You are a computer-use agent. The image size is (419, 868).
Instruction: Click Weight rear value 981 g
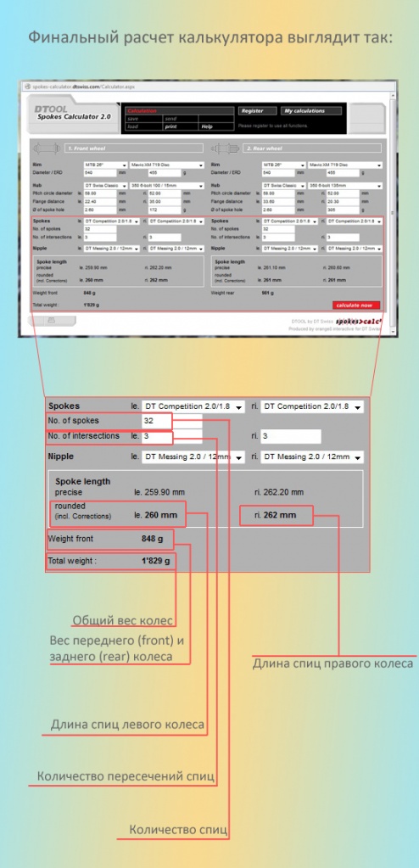coord(268,293)
